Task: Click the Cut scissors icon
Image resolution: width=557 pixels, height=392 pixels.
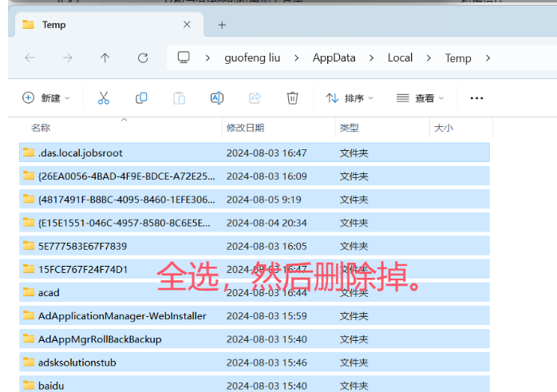Action: tap(104, 97)
